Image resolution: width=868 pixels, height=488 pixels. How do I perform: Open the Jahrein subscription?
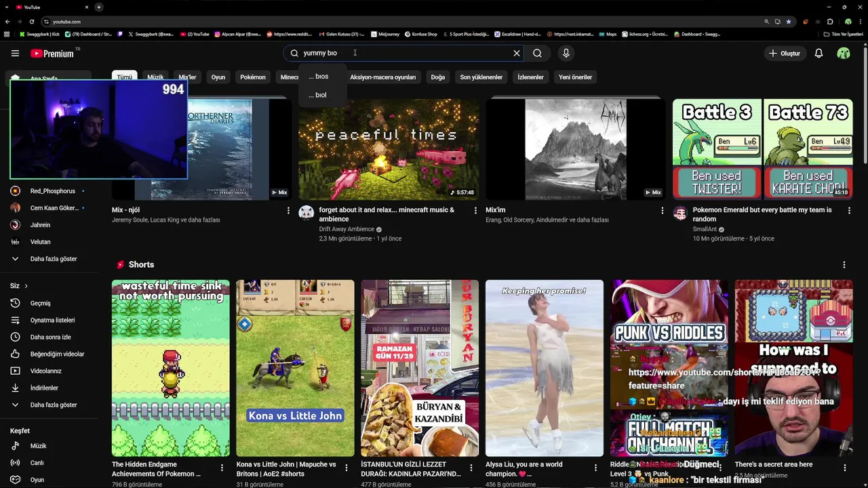click(49, 225)
